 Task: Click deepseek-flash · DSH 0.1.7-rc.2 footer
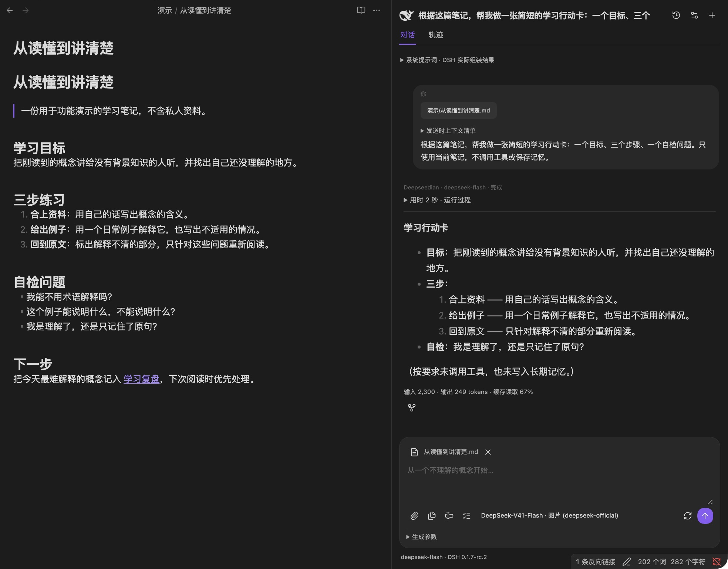pos(444,557)
